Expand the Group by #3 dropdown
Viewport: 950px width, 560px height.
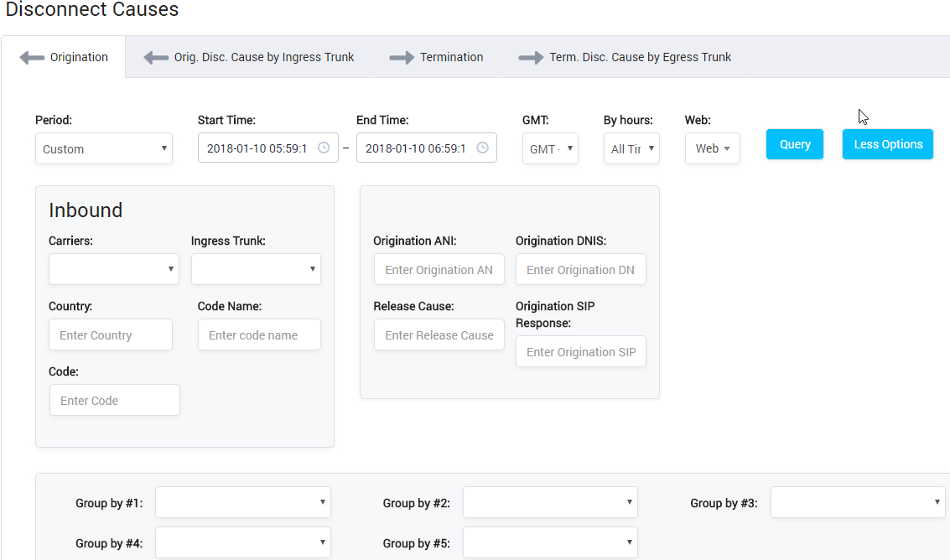tap(858, 502)
